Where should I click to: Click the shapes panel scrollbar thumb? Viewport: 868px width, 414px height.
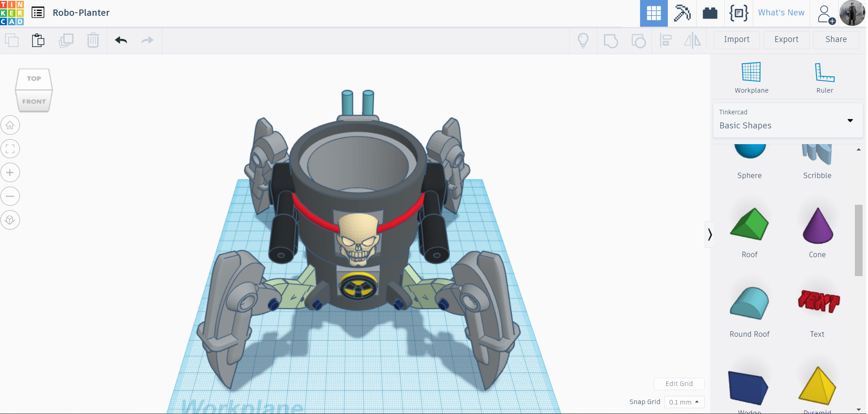[x=859, y=240]
